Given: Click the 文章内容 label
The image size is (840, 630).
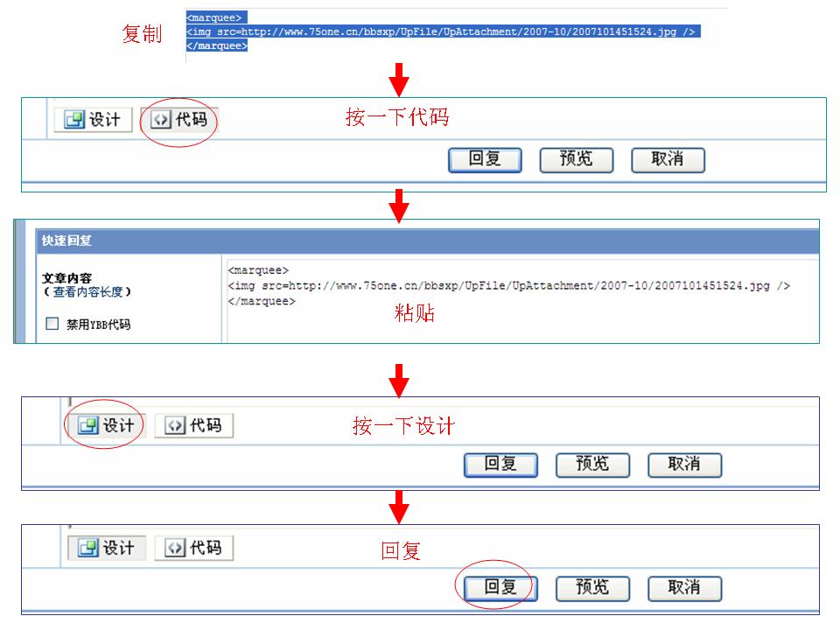Looking at the screenshot, I should tap(67, 278).
